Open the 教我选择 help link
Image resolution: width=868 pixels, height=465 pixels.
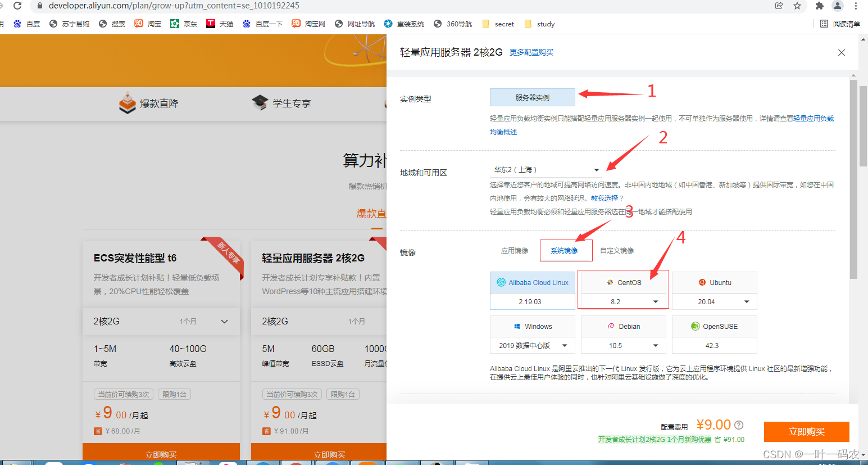pos(604,198)
